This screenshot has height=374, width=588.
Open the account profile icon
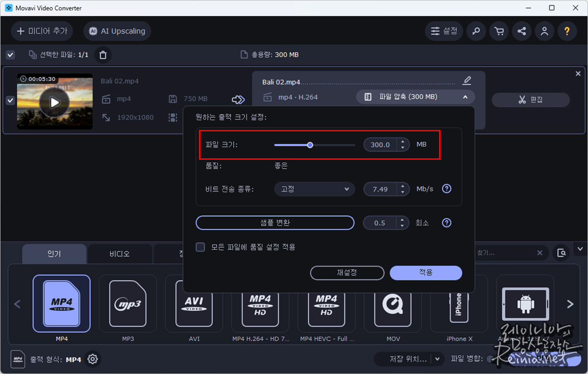[x=544, y=30]
